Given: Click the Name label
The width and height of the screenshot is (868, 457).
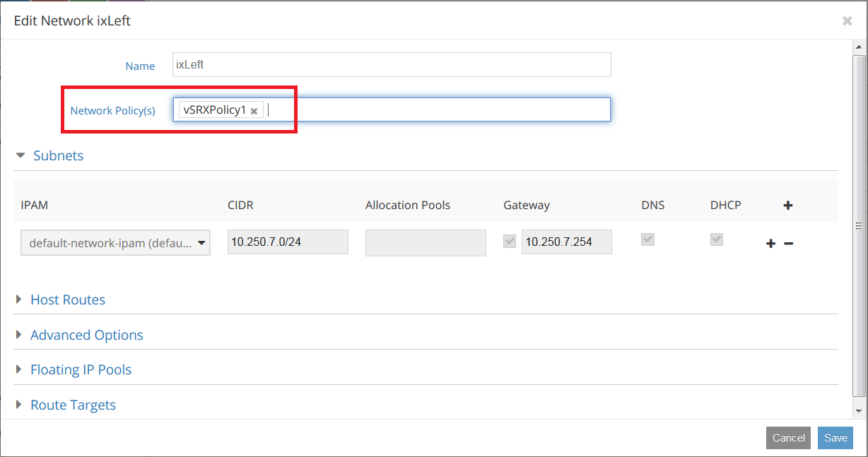Looking at the screenshot, I should [x=140, y=66].
